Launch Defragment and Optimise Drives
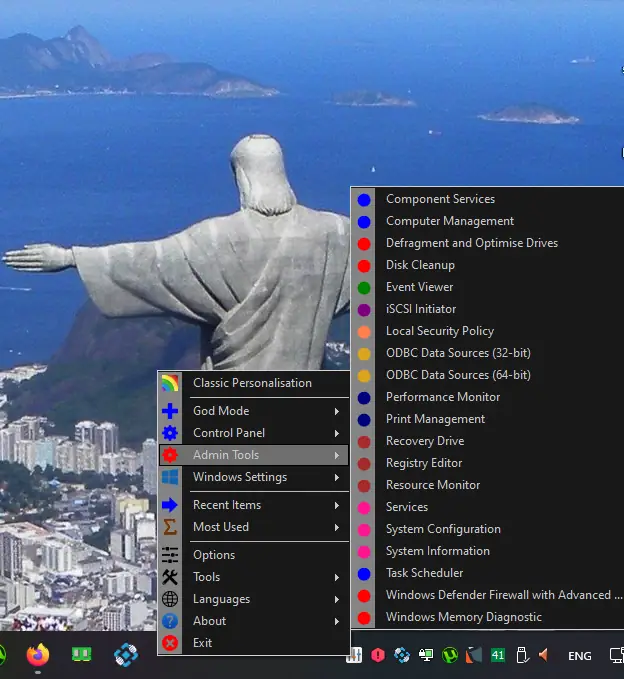This screenshot has width=624, height=679. pyautogui.click(x=488, y=243)
